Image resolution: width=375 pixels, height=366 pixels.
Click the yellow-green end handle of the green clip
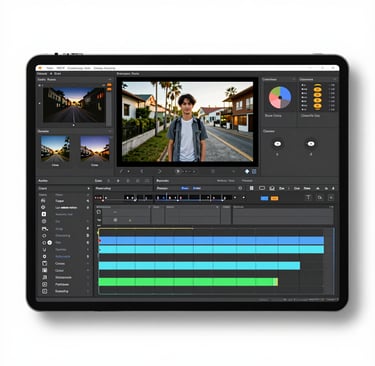click(276, 282)
